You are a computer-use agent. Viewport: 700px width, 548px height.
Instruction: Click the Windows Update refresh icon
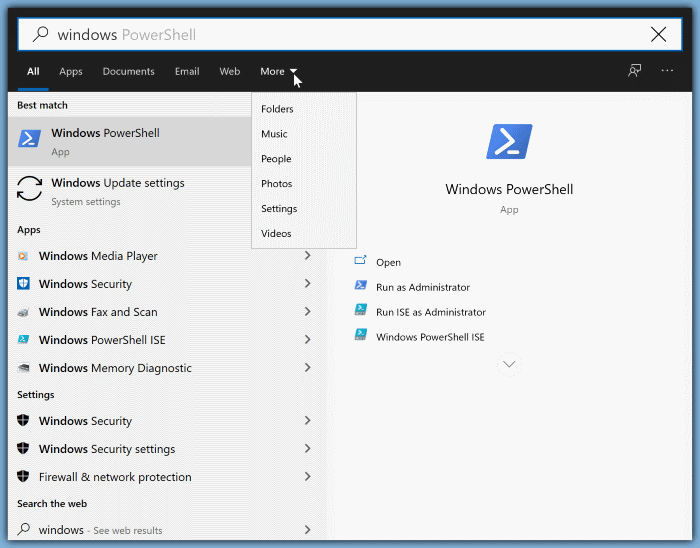[29, 188]
